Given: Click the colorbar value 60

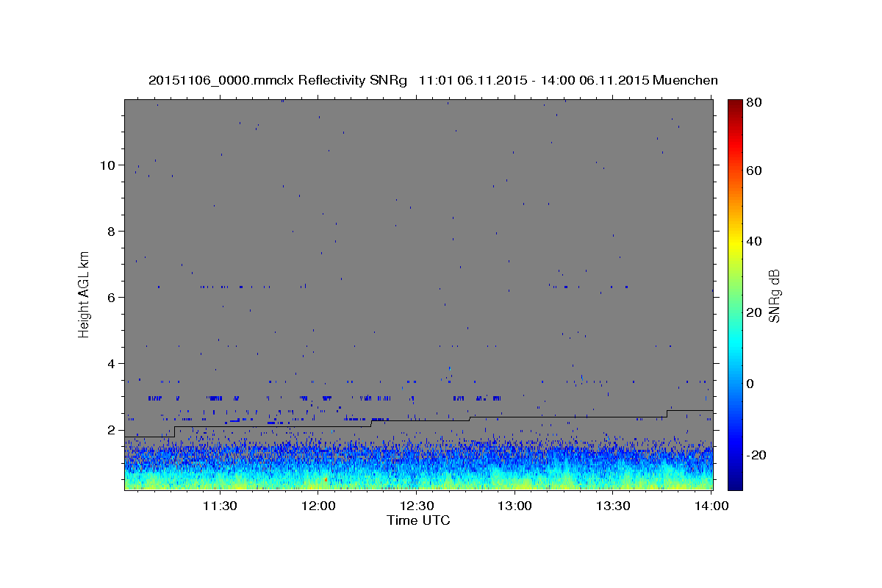Looking at the screenshot, I should [753, 171].
